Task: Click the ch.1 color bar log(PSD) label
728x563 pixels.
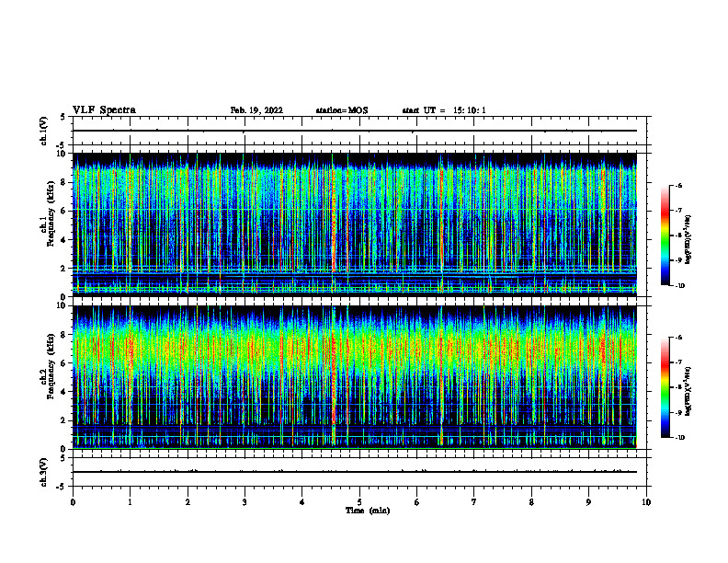Action: (688, 239)
